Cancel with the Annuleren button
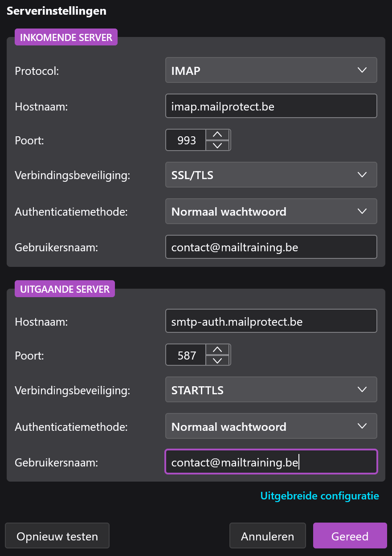The width and height of the screenshot is (392, 556). pyautogui.click(x=267, y=536)
